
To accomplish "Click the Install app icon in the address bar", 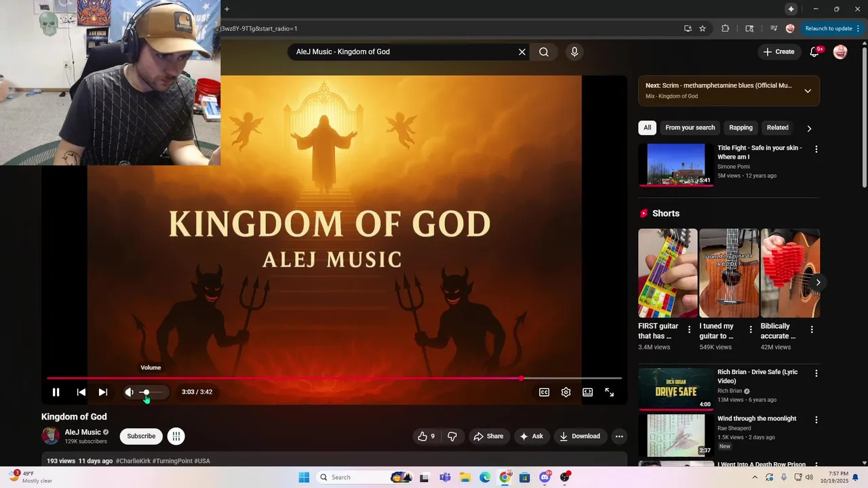I will (688, 28).
